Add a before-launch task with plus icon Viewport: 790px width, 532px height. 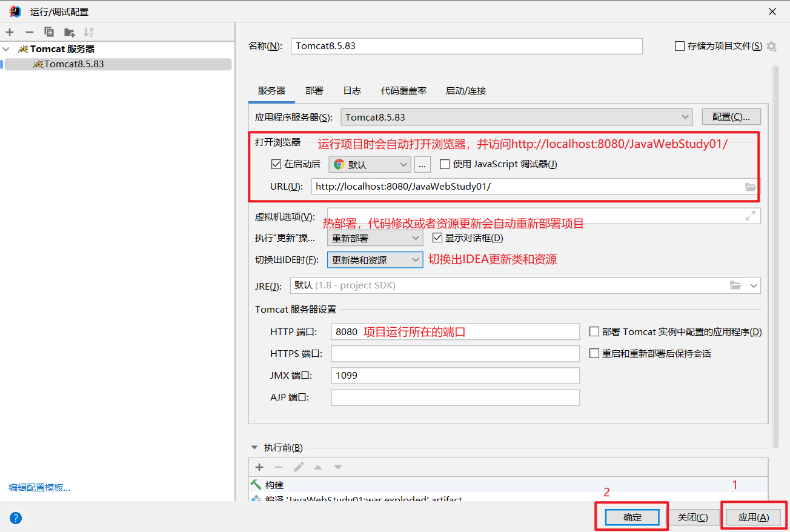[259, 467]
